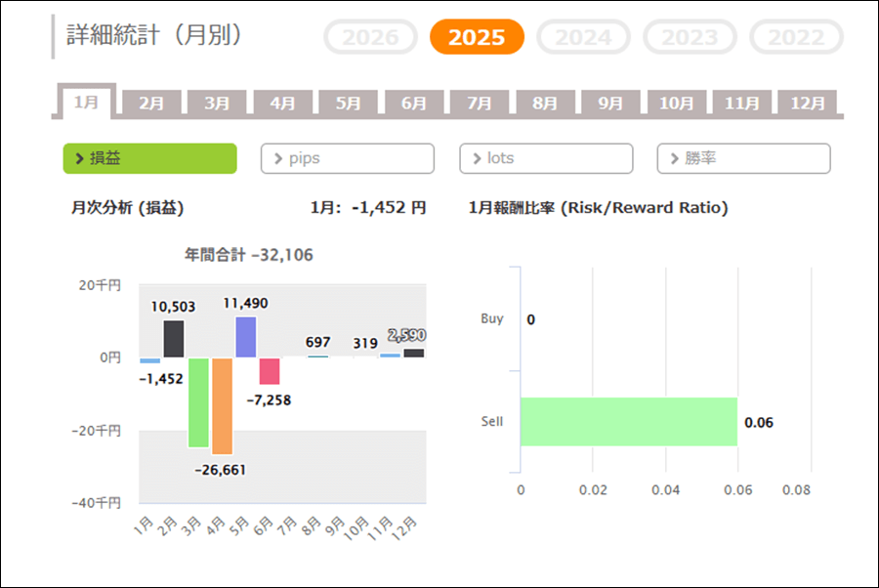Click the purple May profit bar
The height and width of the screenshot is (588, 879).
[246, 337]
